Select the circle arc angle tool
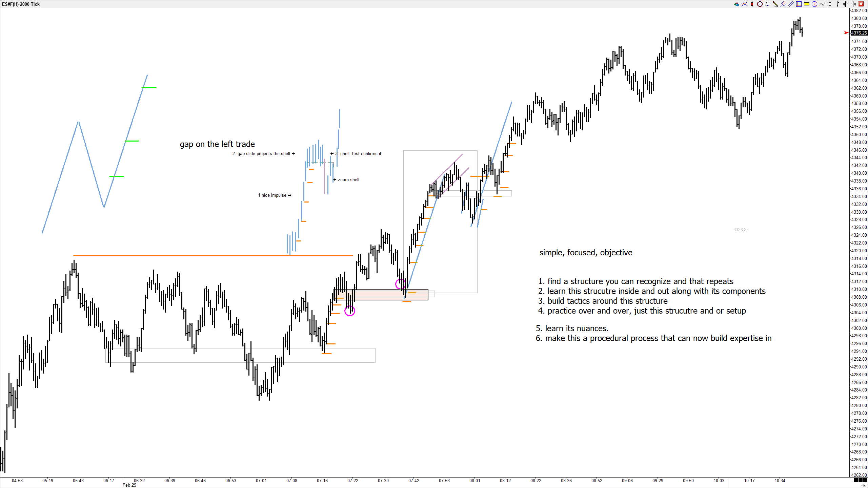 click(814, 4)
